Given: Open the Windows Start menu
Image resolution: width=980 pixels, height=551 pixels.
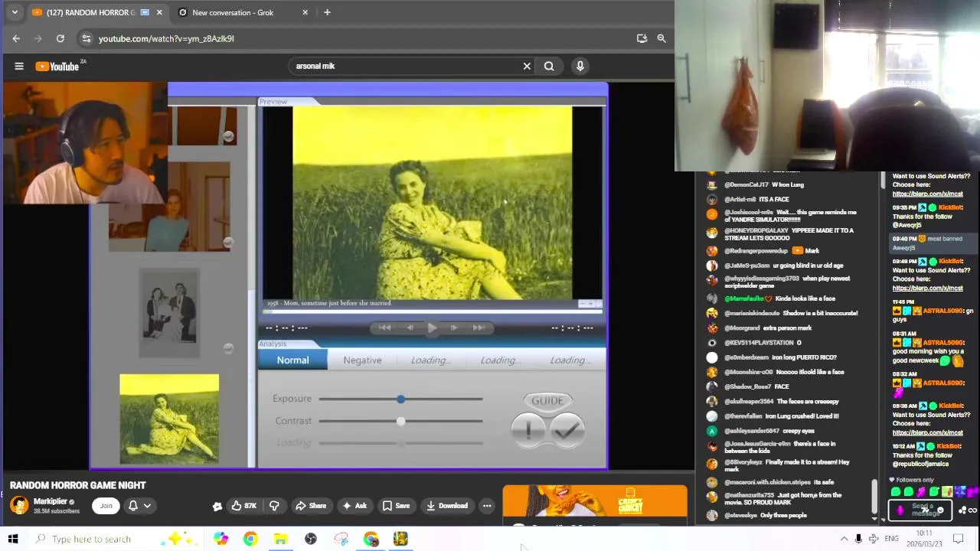Looking at the screenshot, I should (13, 539).
